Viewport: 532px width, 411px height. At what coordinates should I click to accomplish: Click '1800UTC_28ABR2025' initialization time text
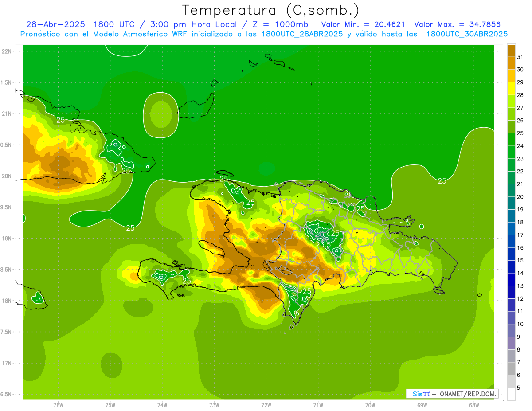[301, 34]
